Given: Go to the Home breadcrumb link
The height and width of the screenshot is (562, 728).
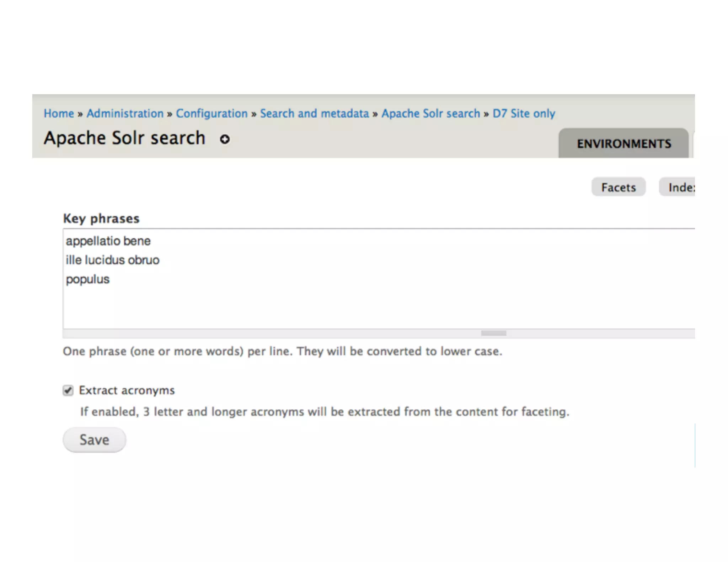Looking at the screenshot, I should point(59,113).
